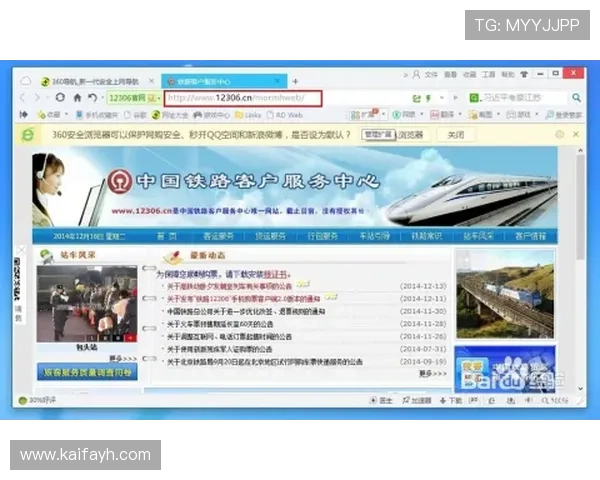Open 下载 downloads in status bar

coord(451,400)
